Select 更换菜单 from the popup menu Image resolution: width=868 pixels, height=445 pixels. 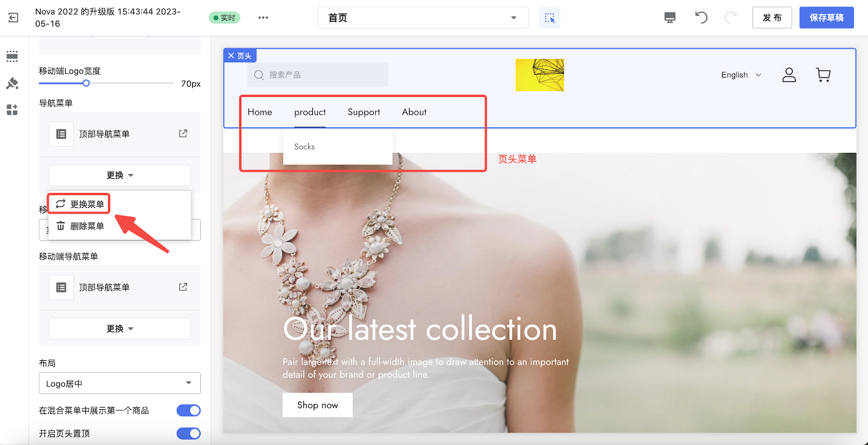tap(79, 204)
